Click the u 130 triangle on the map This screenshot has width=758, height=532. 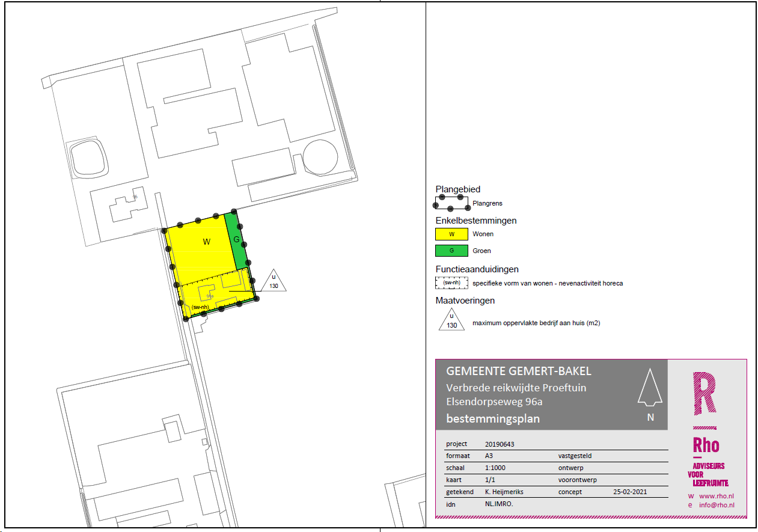pyautogui.click(x=274, y=281)
